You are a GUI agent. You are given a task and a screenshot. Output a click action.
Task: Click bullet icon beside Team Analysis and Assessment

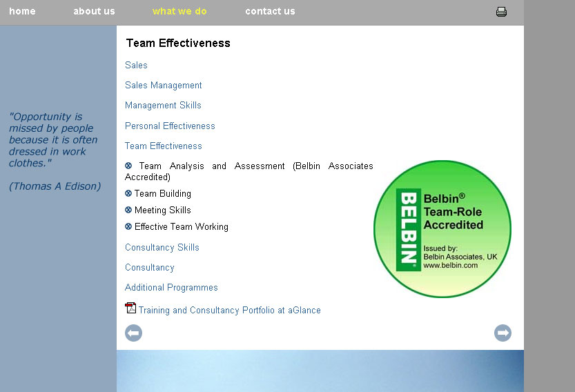pos(128,166)
